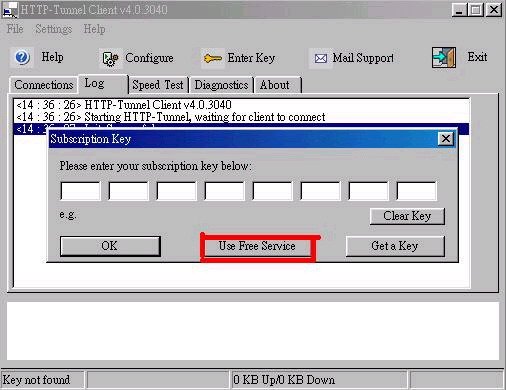Open the Diagnostics tab
The width and height of the screenshot is (506, 390).
tap(221, 85)
